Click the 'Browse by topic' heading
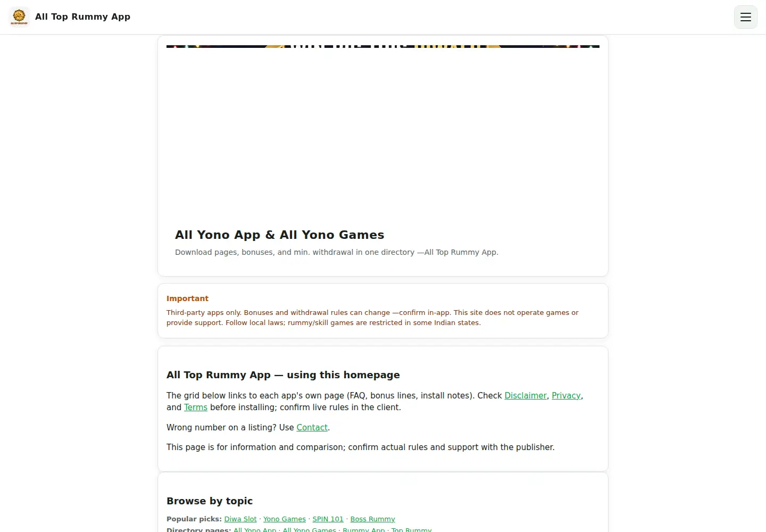This screenshot has width=766, height=532. tap(210, 501)
